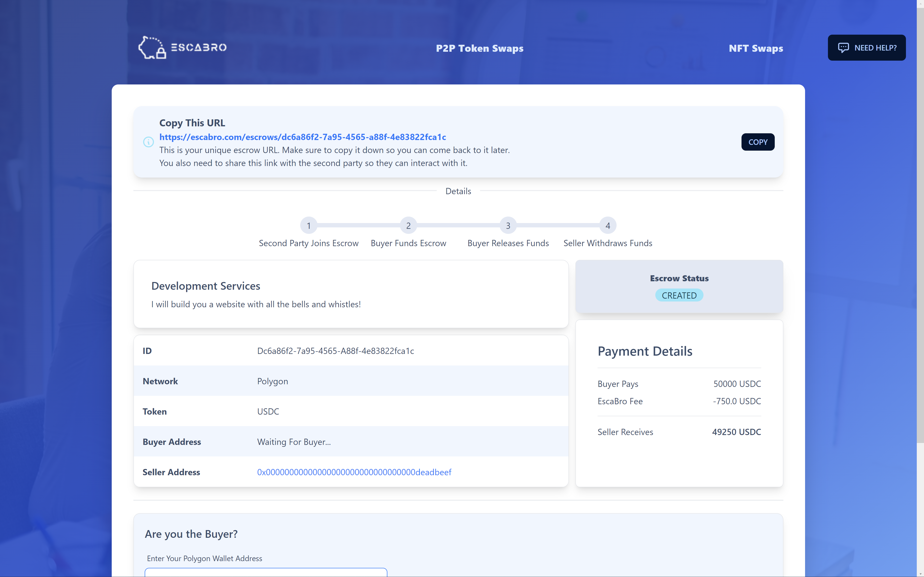
Task: Focus the Polygon Wallet Address input field
Action: (266, 572)
